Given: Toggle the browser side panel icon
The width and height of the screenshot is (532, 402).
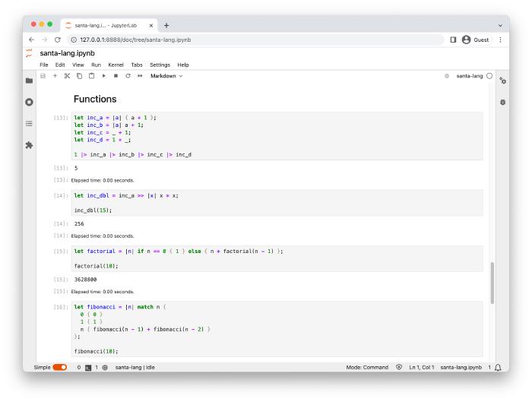Looking at the screenshot, I should [453, 40].
